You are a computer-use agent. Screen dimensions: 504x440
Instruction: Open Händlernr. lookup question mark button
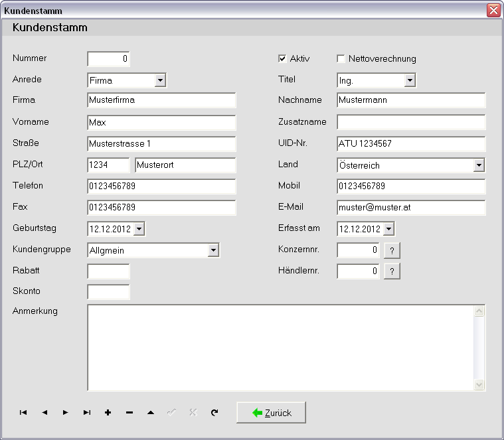pyautogui.click(x=392, y=271)
